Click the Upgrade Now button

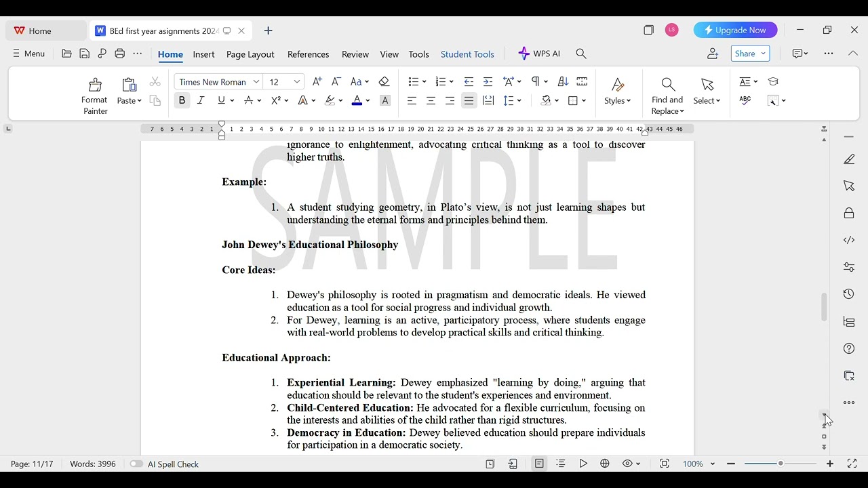735,30
